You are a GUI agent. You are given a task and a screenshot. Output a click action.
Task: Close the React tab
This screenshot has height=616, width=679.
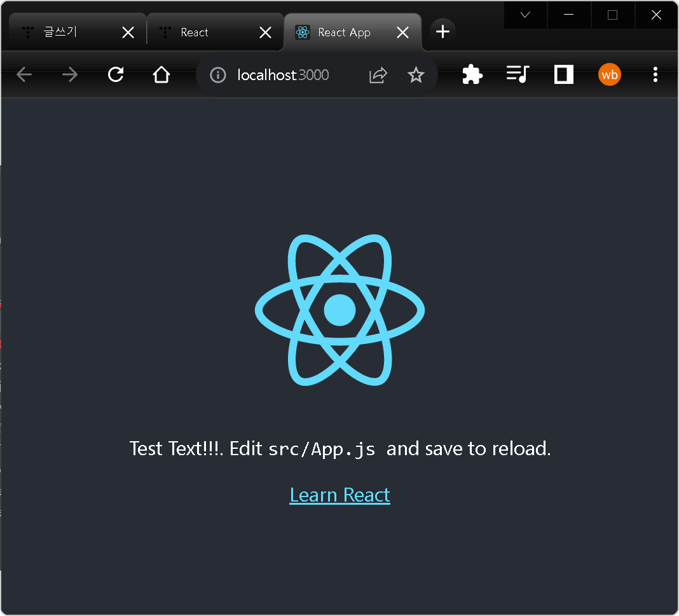[x=266, y=32]
